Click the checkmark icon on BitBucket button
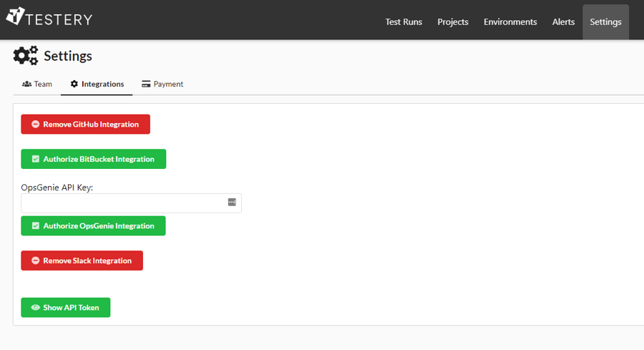The height and width of the screenshot is (350, 644). (x=36, y=159)
